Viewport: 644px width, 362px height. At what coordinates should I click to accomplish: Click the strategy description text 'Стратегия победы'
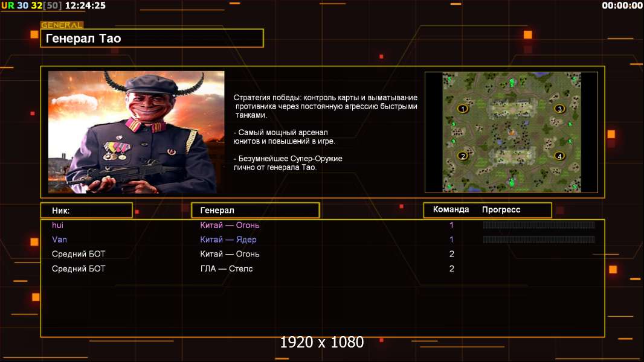325,106
